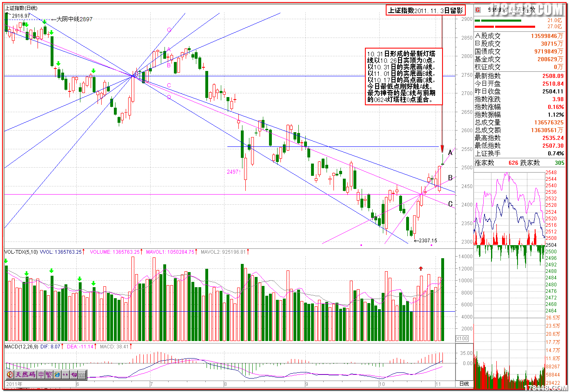Click the 今日开盘 value 2510.84
This screenshot has height=392, width=569.
tap(553, 84)
